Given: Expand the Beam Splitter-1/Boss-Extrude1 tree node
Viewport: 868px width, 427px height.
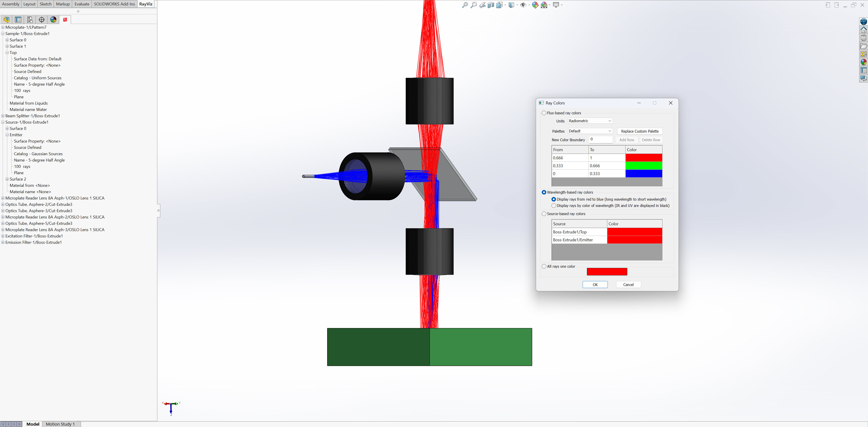Looking at the screenshot, I should tap(3, 116).
